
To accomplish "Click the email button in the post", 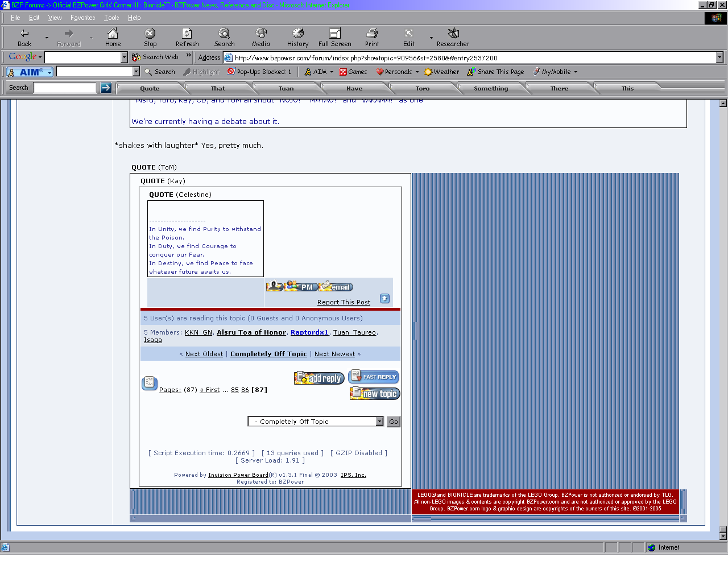I will click(336, 287).
